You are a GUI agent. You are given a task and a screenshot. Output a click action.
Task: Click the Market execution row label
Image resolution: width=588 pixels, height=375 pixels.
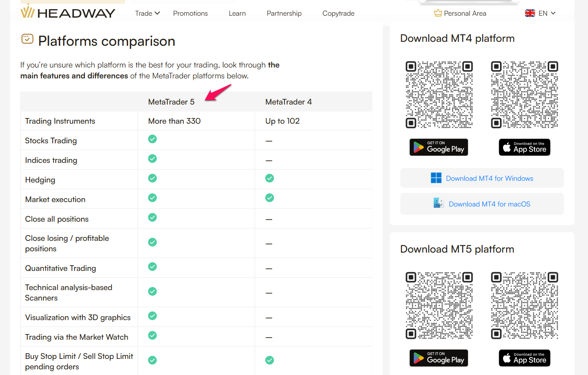[55, 199]
